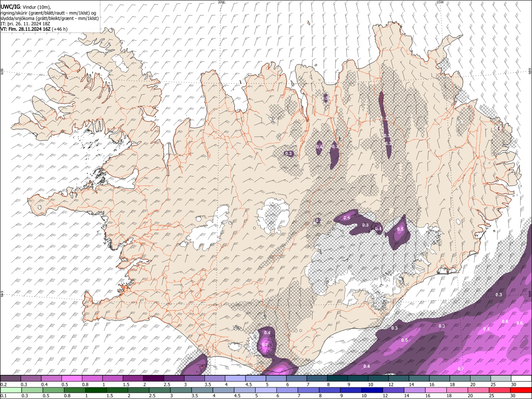Click the pink 18 swatch in the lower legend
Image resolution: width=532 pixels, height=399 pixels.
tap(457, 390)
